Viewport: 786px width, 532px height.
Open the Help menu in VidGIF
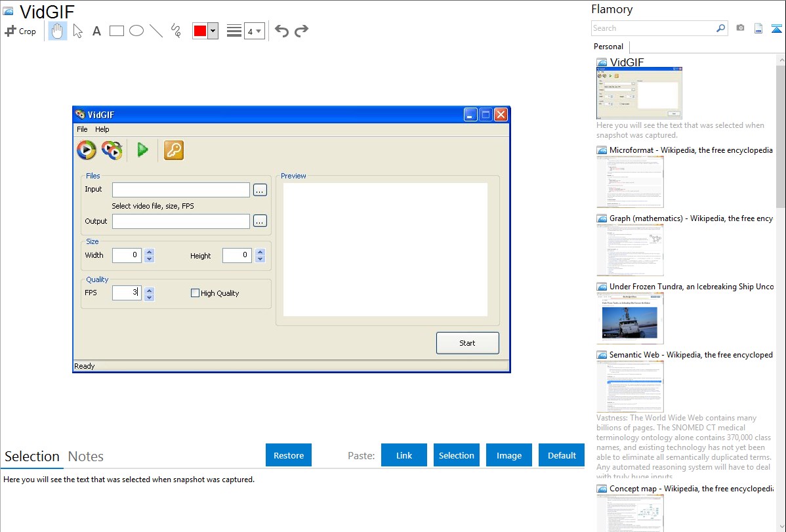(x=102, y=129)
